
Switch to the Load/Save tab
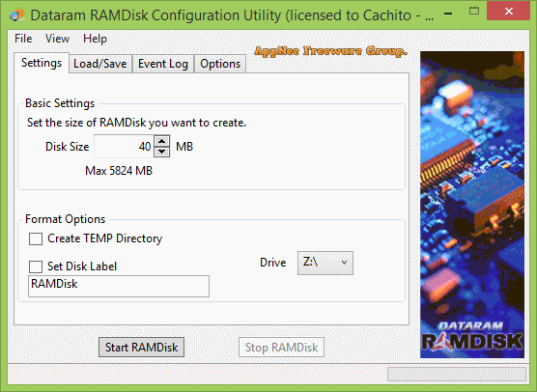[100, 64]
